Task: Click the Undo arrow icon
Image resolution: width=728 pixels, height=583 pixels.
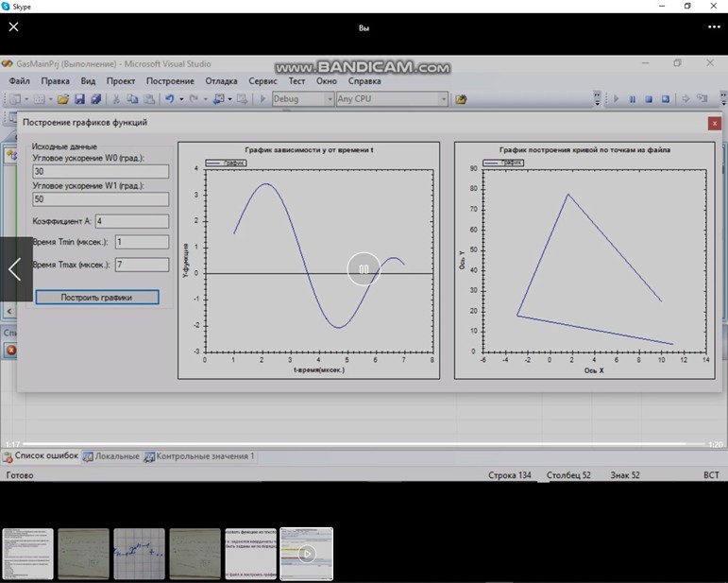Action: pos(169,99)
